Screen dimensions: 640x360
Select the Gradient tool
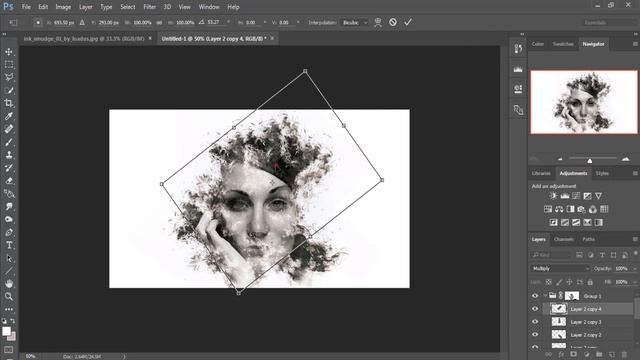tap(9, 193)
